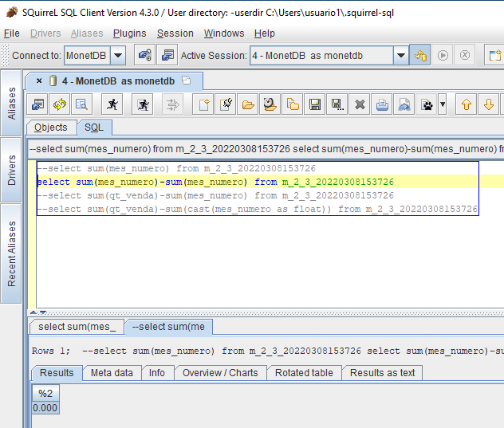
Task: Click the detach/plug document icon
Action: (226, 104)
